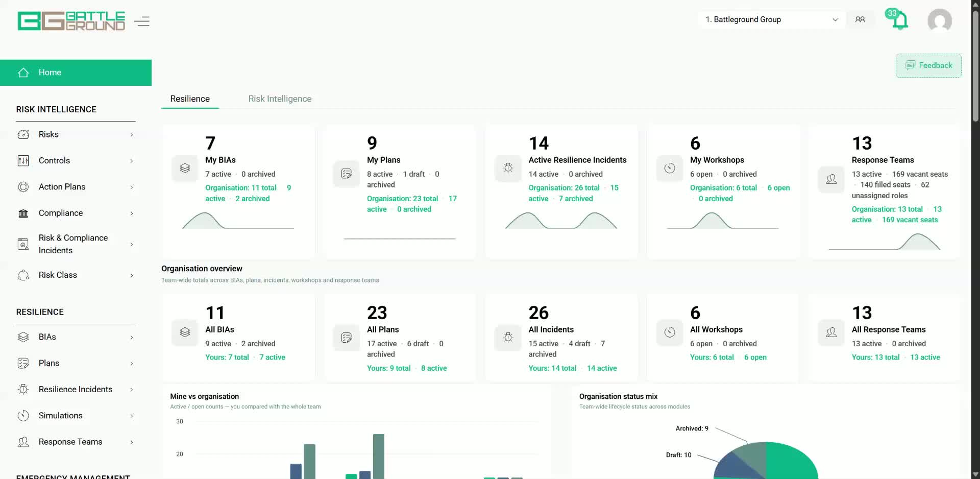The width and height of the screenshot is (980, 479).
Task: Click the Compliance building icon in sidebar
Action: coord(23,213)
